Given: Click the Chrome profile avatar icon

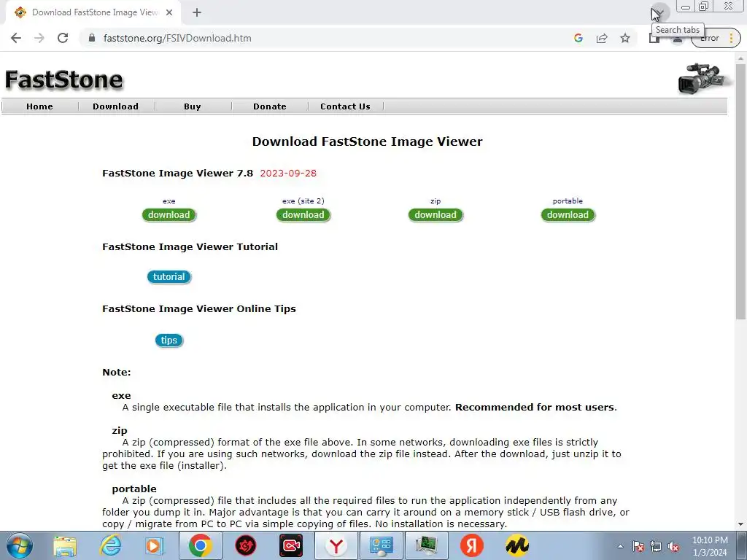Looking at the screenshot, I should pos(677,39).
